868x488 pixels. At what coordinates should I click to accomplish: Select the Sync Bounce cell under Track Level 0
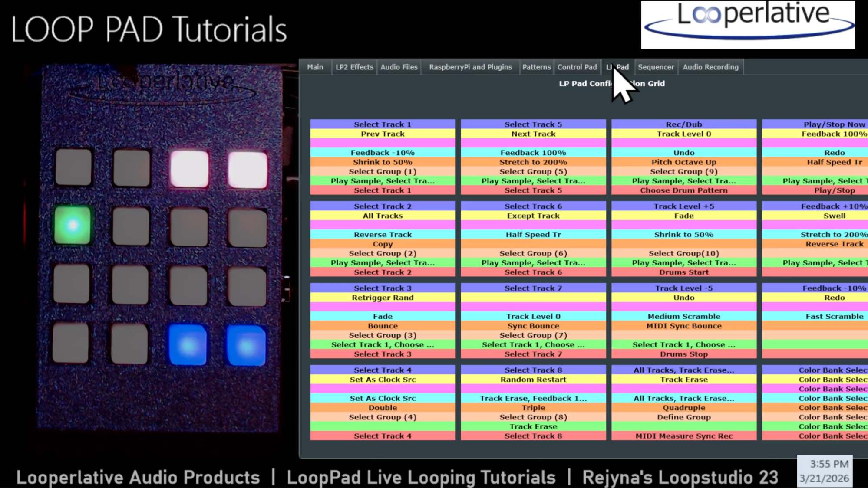pos(533,326)
